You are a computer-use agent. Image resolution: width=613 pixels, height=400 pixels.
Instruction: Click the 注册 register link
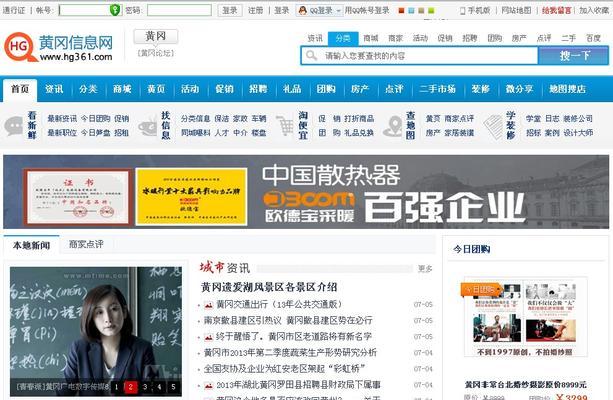(x=256, y=11)
